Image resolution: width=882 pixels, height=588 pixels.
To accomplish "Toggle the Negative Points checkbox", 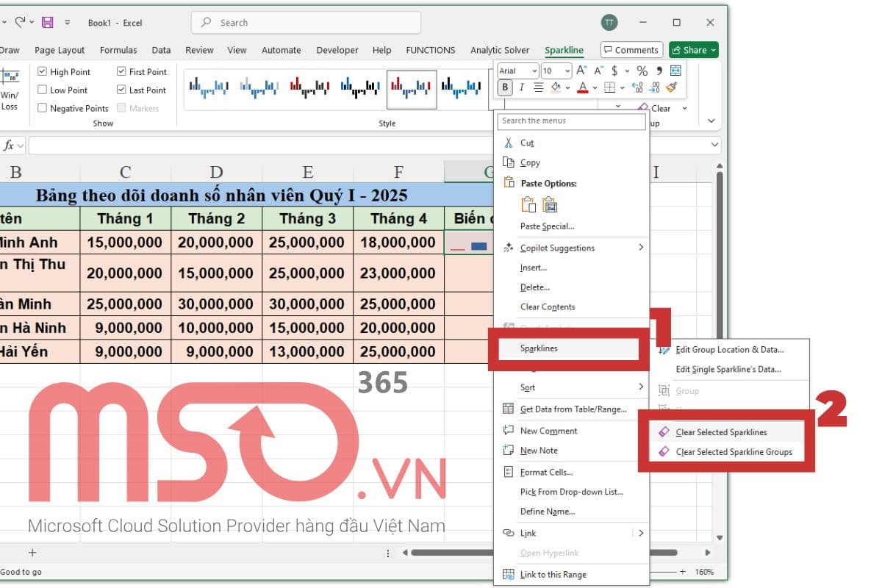I will [43, 108].
